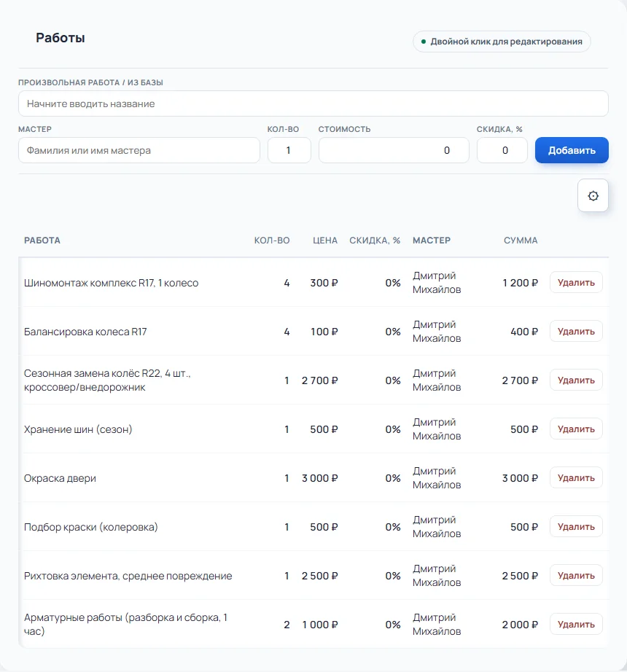Delete the Балансировка колеса R17 row
The image size is (627, 672).
(576, 332)
